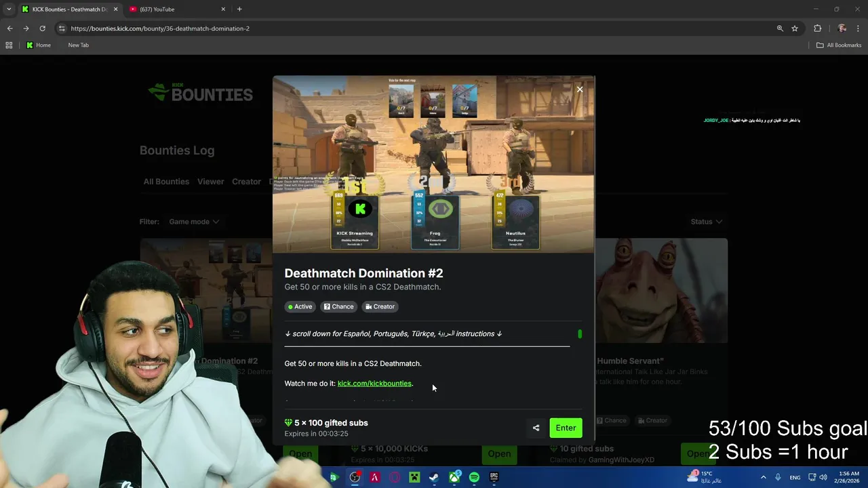Click the Expires in 00:03:25 text
Image resolution: width=868 pixels, height=488 pixels.
[316, 434]
